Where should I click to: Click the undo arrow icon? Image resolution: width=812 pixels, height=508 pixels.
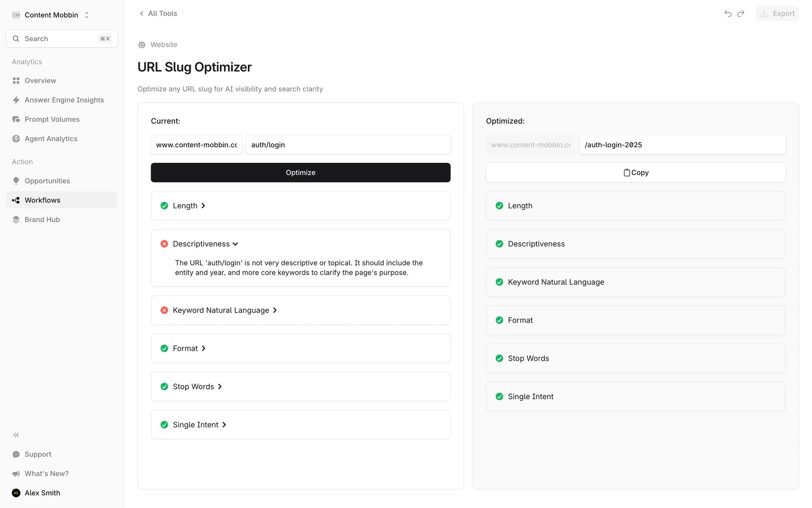727,14
